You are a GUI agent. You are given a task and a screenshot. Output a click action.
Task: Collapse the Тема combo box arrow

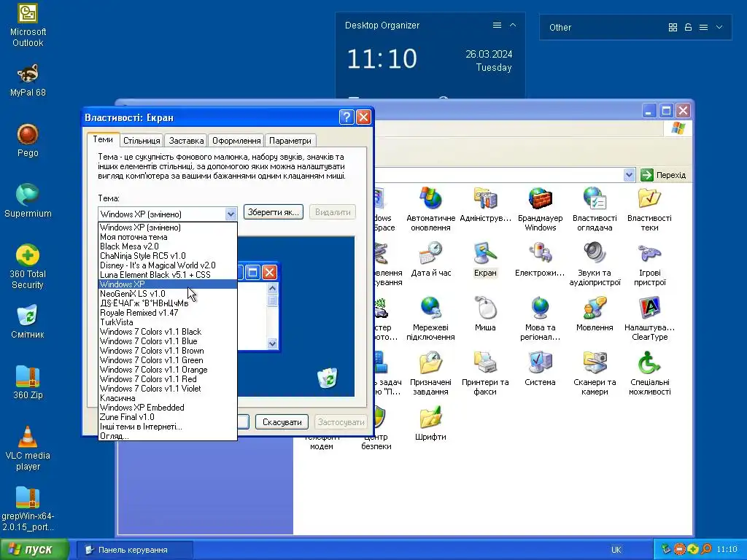click(x=231, y=214)
